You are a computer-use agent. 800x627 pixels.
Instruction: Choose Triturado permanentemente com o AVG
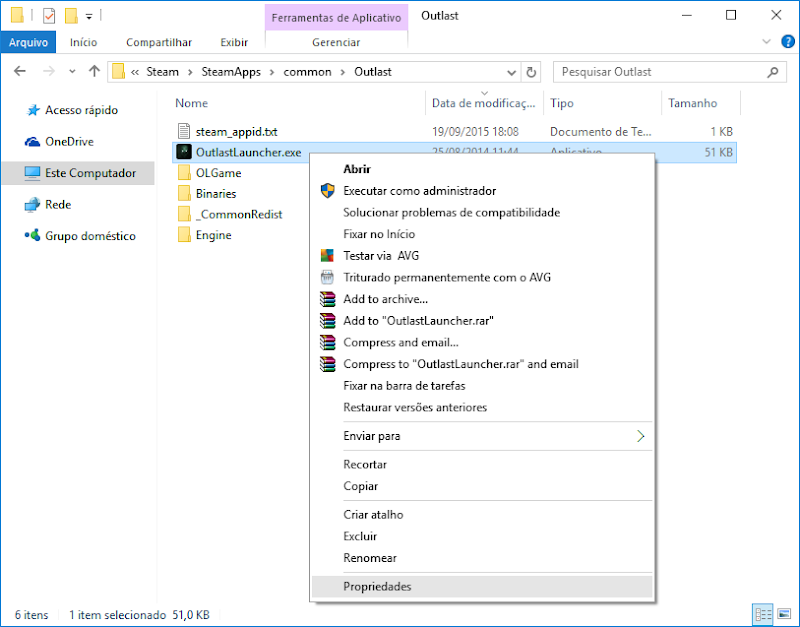click(x=482, y=278)
